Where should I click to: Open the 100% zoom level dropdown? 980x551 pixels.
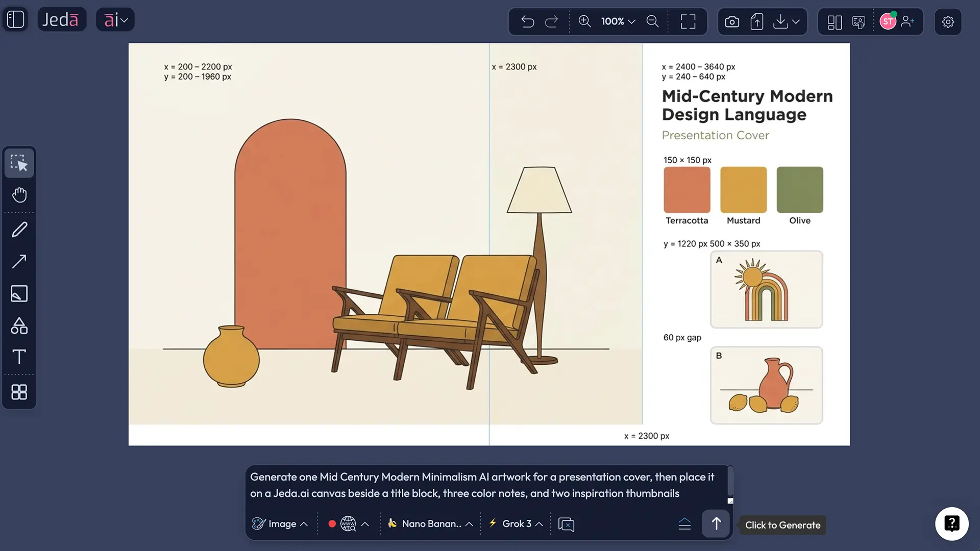[x=618, y=21]
